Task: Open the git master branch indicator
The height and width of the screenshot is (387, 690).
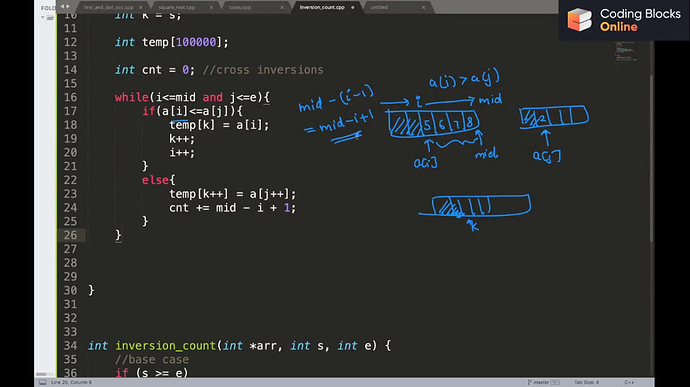Action: click(x=543, y=382)
